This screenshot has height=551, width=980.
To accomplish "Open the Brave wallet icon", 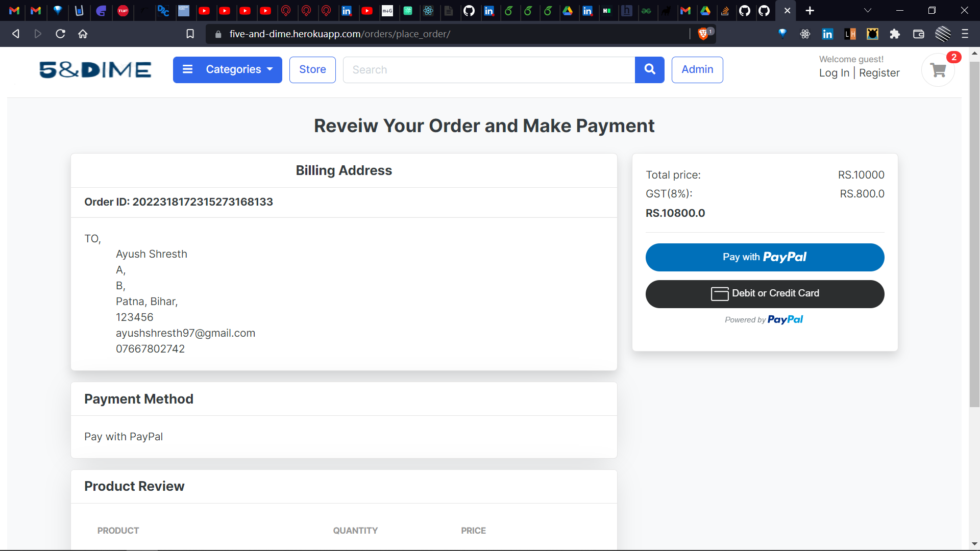I will point(918,34).
